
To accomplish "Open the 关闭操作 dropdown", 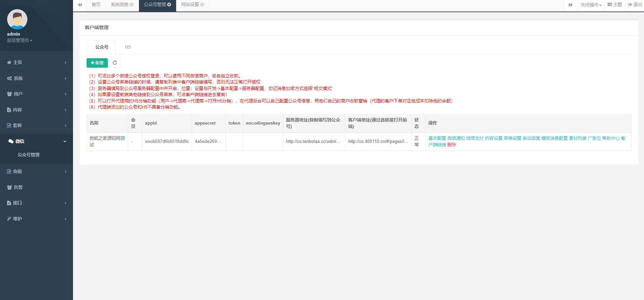I will tap(591, 5).
